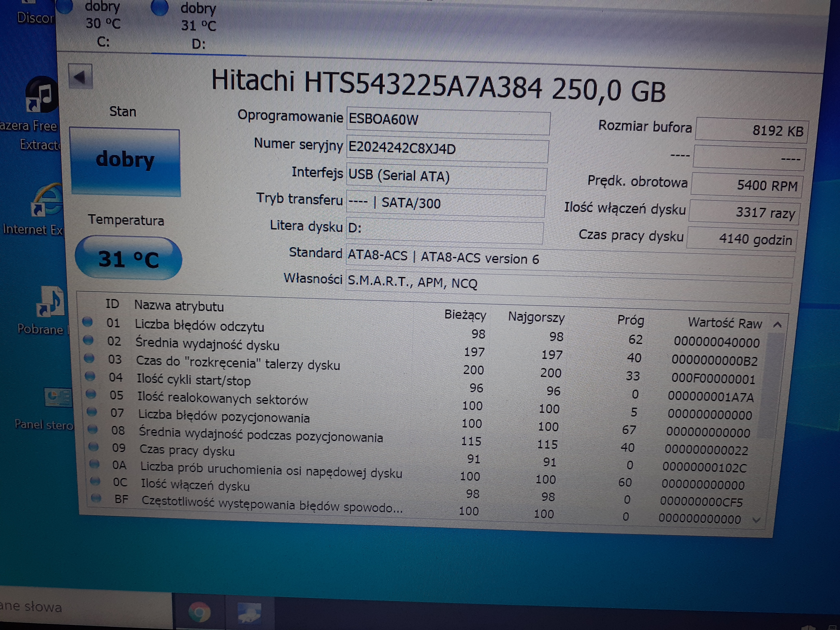This screenshot has width=840, height=630.
Task: Click raw value 000000000CF5
Action: tap(701, 502)
